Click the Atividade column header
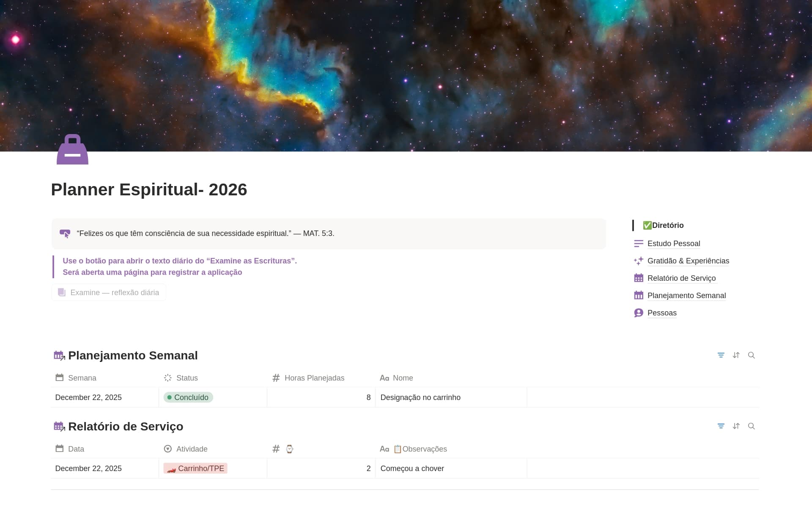 [191, 449]
